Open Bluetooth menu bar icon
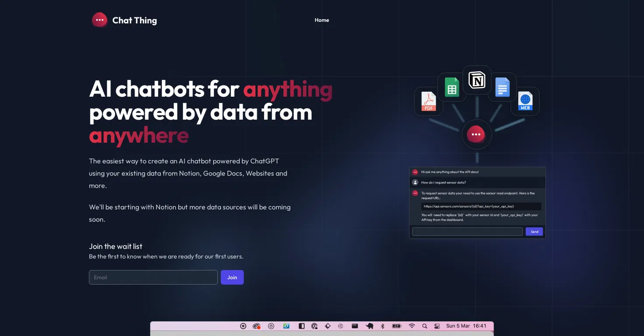Viewport: 644px width, 336px height. point(383,326)
